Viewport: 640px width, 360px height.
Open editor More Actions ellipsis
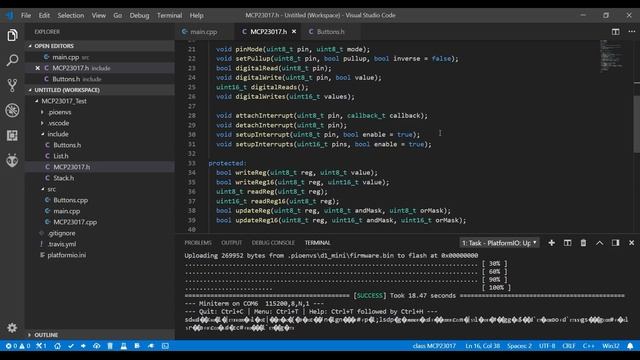(x=631, y=31)
